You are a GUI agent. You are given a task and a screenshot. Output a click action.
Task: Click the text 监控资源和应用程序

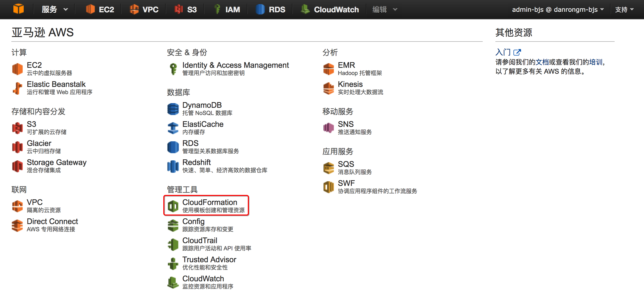(x=208, y=287)
